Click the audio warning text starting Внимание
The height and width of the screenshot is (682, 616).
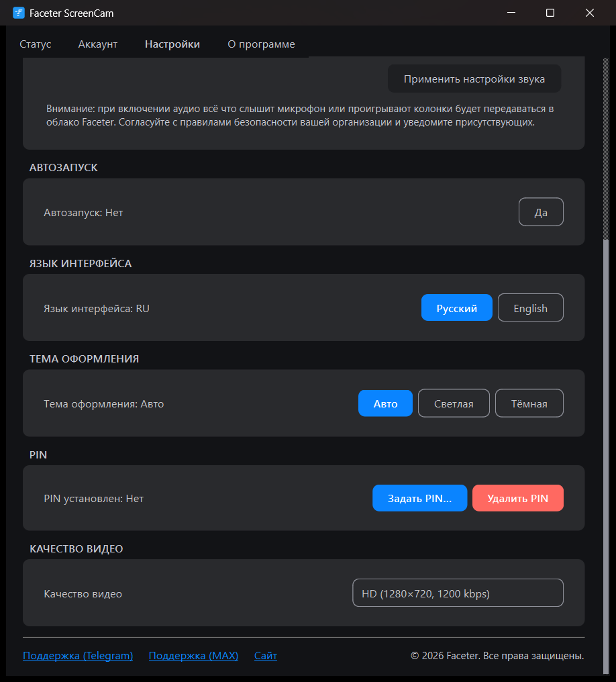coord(300,115)
